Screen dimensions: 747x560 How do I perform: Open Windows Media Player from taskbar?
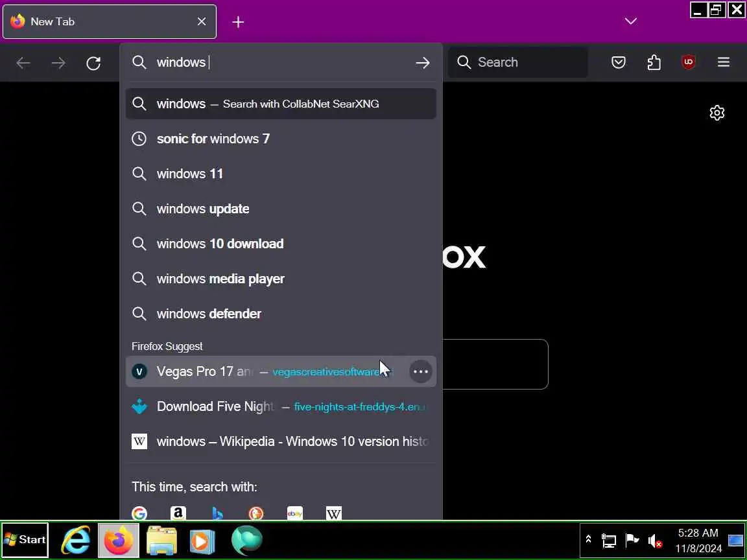click(202, 541)
